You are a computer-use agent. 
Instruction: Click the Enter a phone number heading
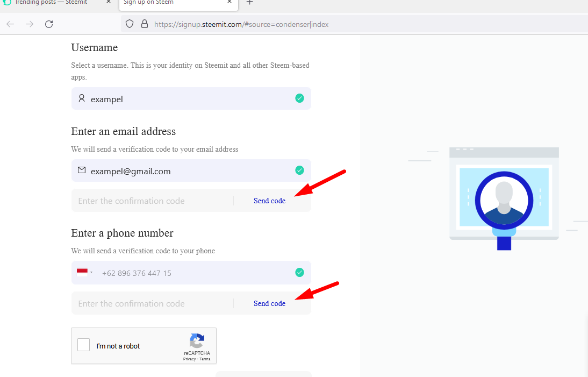[122, 233]
